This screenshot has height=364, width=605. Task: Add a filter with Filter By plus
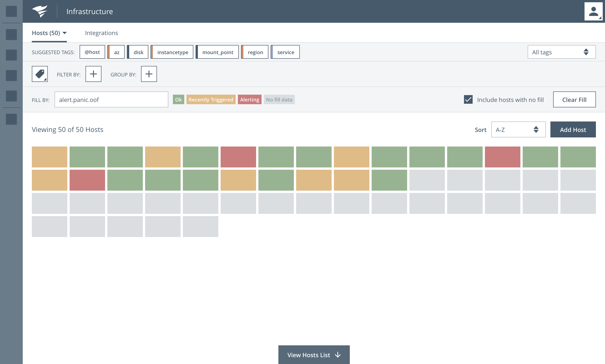(93, 74)
